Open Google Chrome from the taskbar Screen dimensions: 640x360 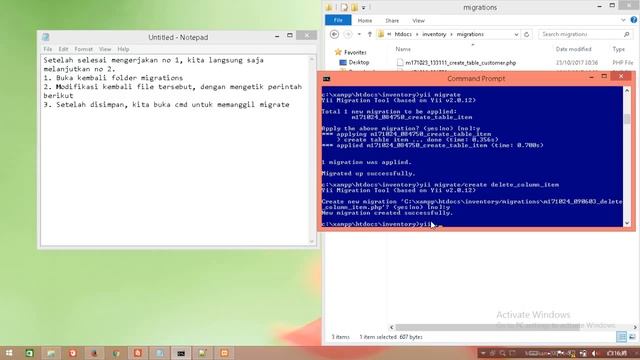(x=116, y=353)
